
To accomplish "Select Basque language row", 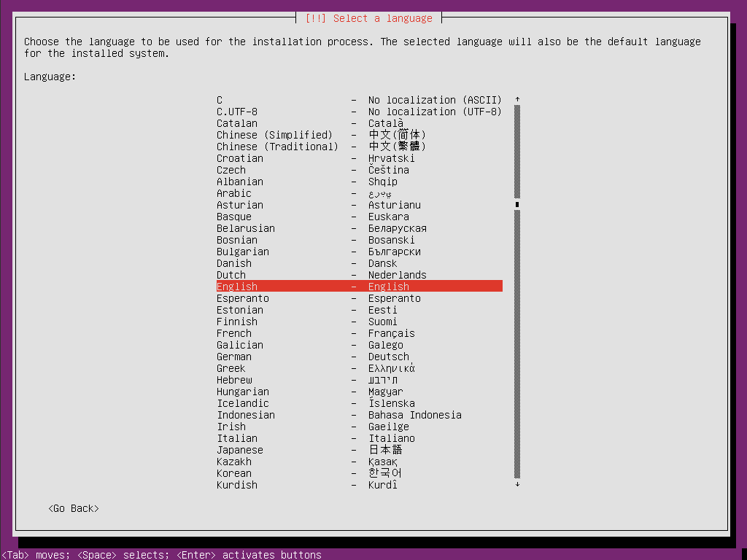I will tap(359, 217).
